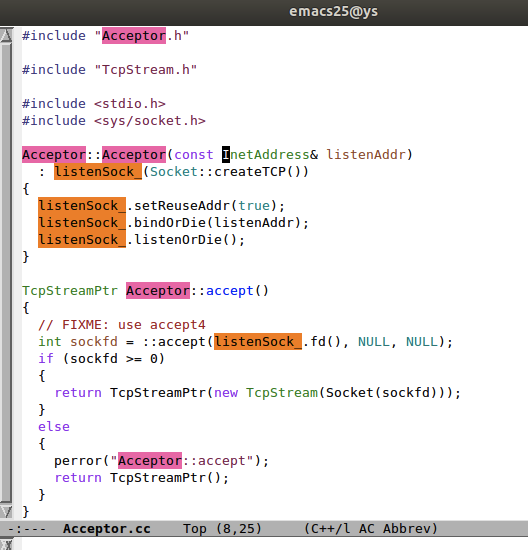Click highlighted listenSock_ in ::accept call
This screenshot has width=528, height=550.
click(x=258, y=342)
